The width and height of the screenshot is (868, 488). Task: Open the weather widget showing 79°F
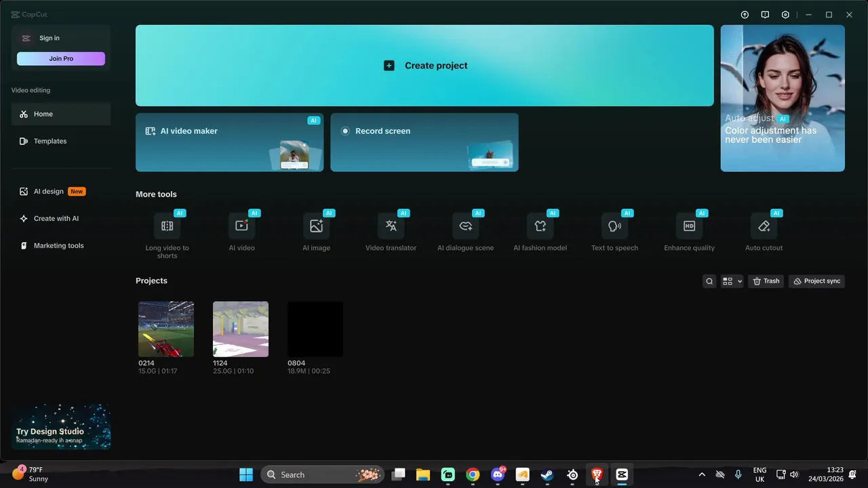(x=31, y=474)
